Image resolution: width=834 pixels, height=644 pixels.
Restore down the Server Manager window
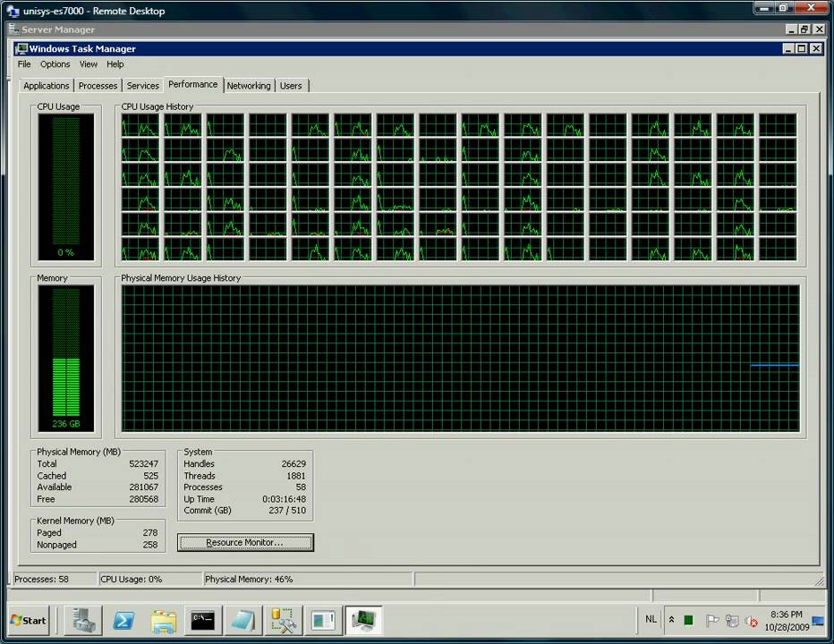click(804, 30)
